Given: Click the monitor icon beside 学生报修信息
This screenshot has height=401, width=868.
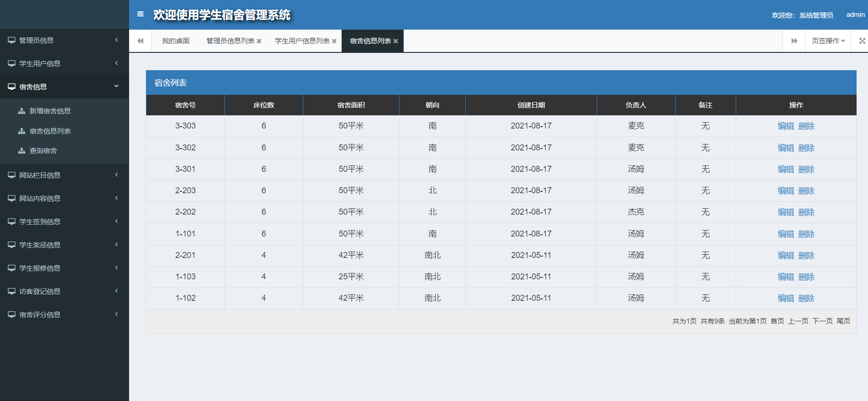Looking at the screenshot, I should point(11,268).
